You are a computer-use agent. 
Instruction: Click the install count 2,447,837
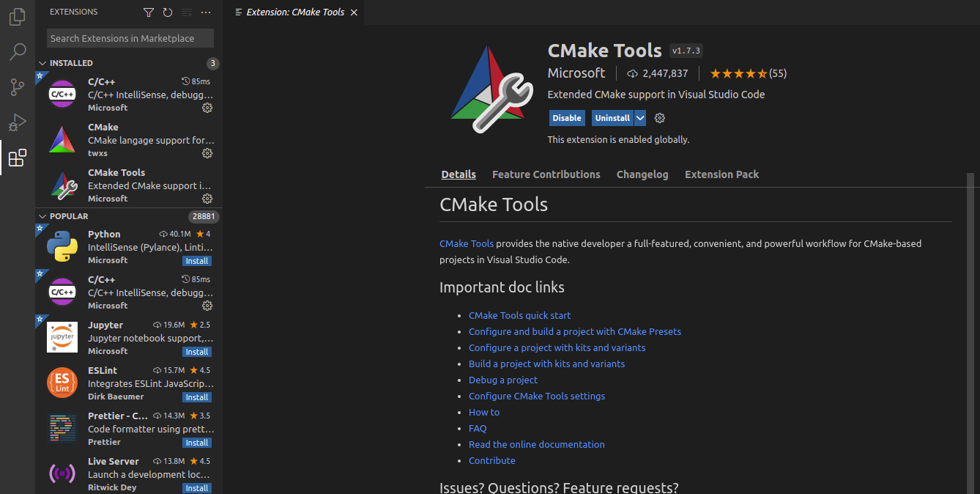tap(658, 73)
